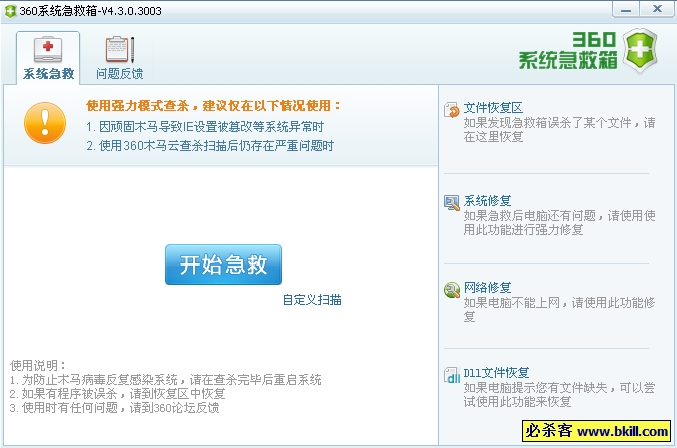
Task: Click the green 360 系统急救箱 logo text
Action: click(568, 50)
